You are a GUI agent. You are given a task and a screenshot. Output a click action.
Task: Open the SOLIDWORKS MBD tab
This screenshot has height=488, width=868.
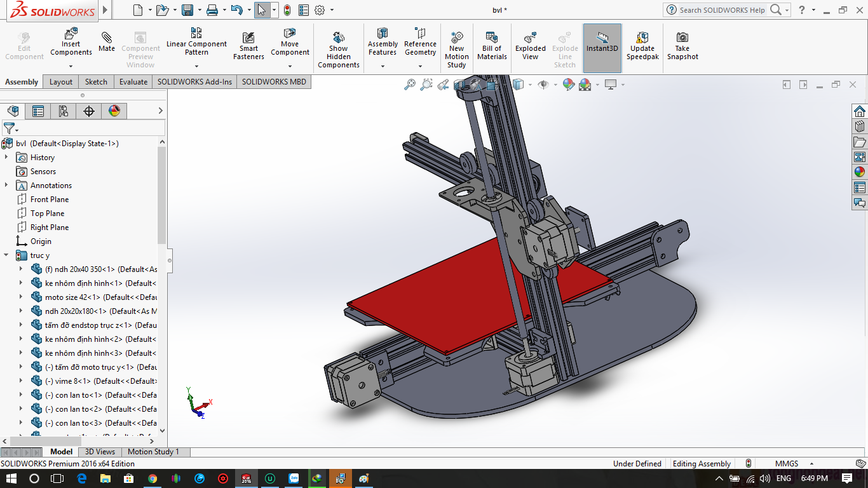point(274,82)
